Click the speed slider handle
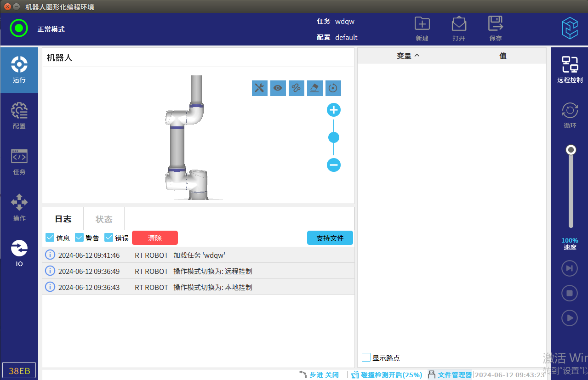This screenshot has width=588, height=380. (571, 150)
